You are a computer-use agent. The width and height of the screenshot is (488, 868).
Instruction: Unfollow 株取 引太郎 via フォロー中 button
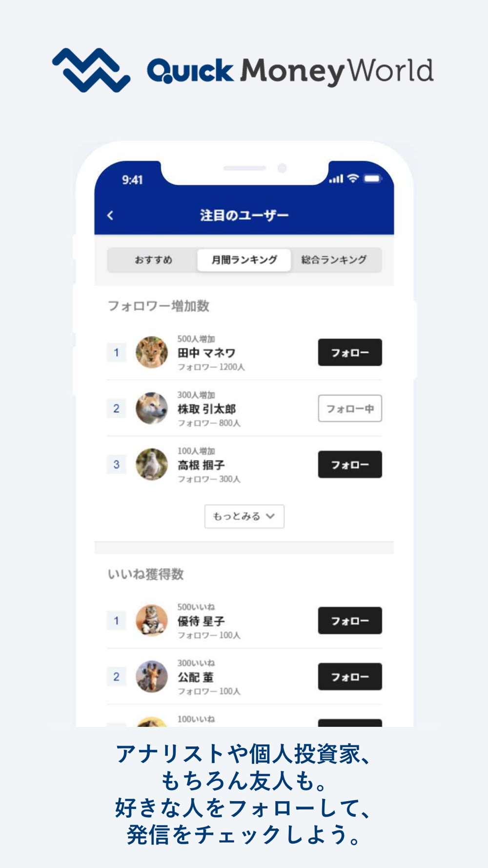pos(350,408)
